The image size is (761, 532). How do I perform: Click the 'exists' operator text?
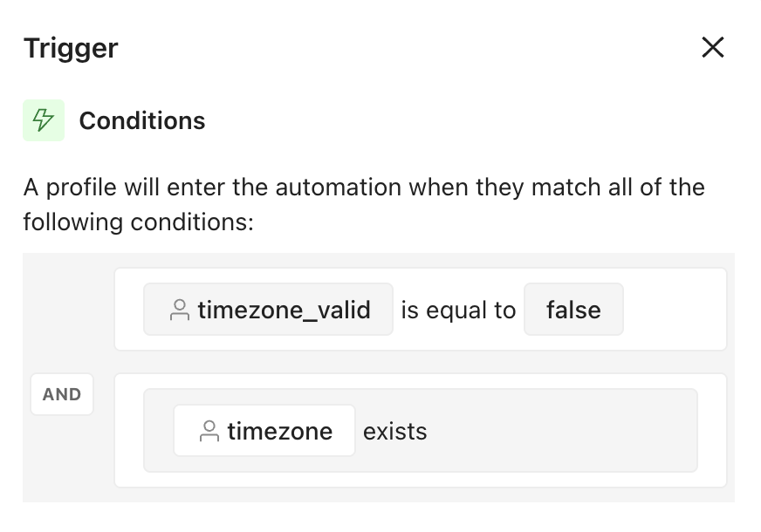coord(395,432)
